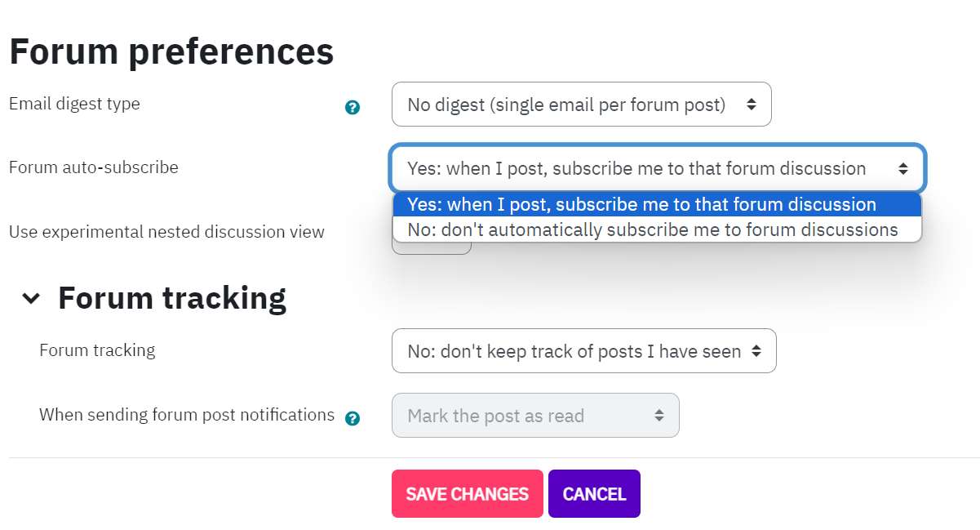Click the arrow on No digest select box
This screenshot has width=980, height=530.
coord(752,105)
